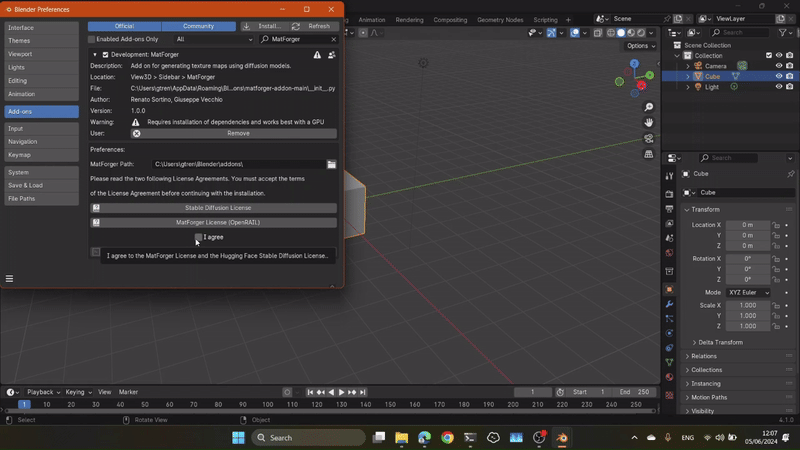Open the World properties globe icon

[669, 253]
